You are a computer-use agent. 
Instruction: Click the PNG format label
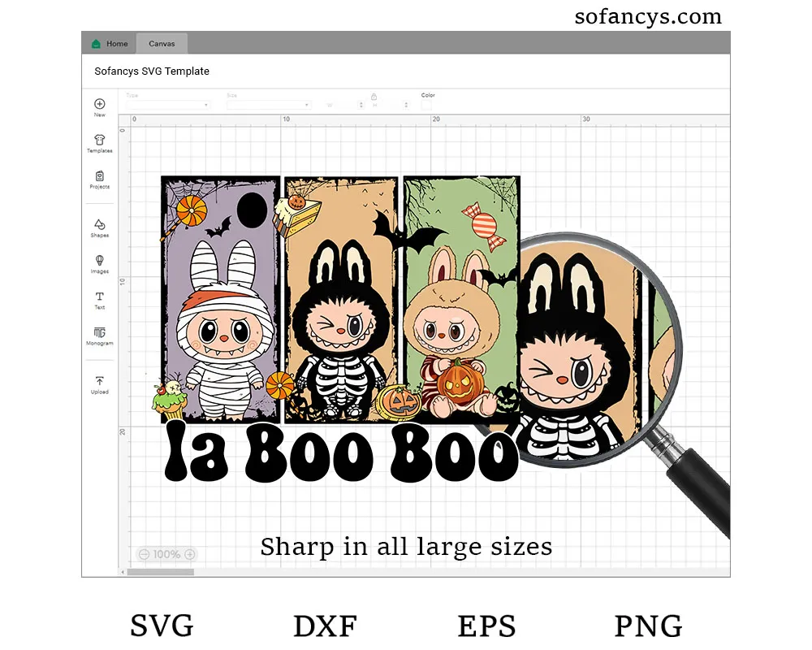[648, 625]
